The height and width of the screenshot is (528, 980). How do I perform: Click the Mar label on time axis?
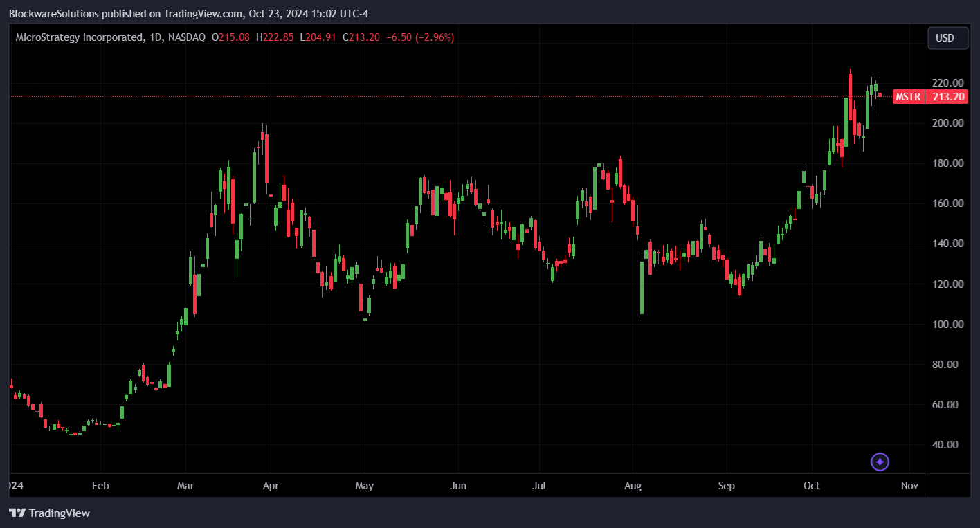point(185,486)
